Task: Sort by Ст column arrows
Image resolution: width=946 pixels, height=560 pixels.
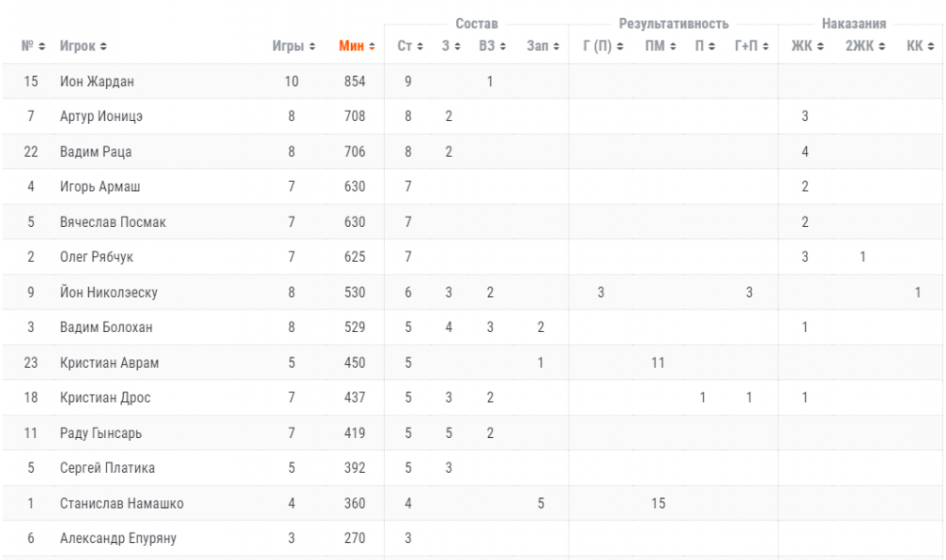Action: click(420, 46)
